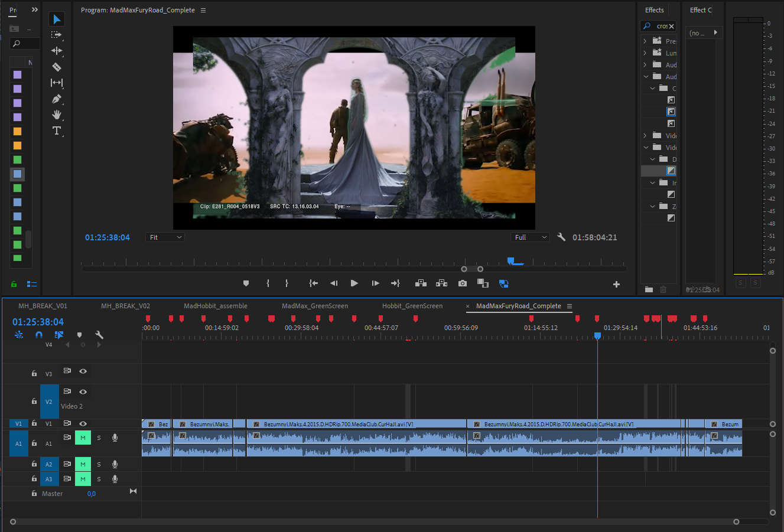Open Timeline display settings wrench

[99, 335]
